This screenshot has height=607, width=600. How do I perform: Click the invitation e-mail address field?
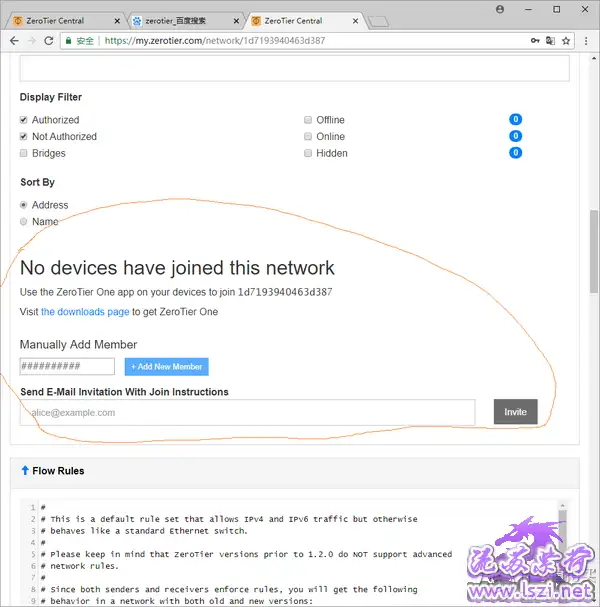click(247, 413)
